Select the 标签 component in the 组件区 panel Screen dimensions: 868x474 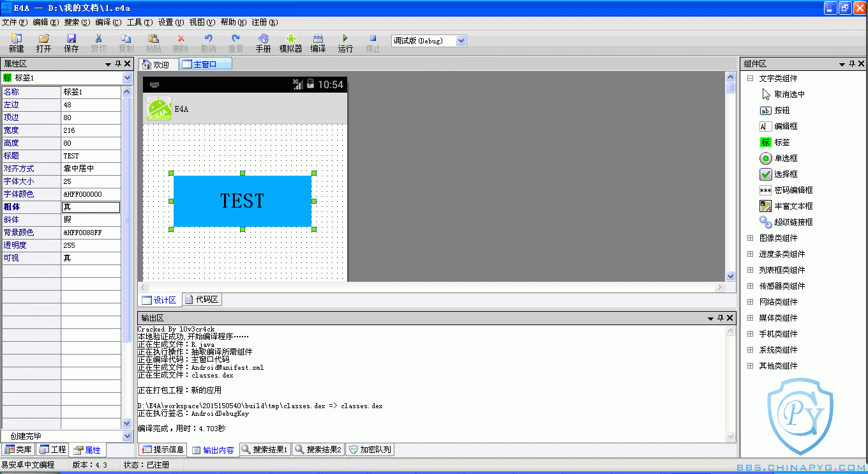775,142
